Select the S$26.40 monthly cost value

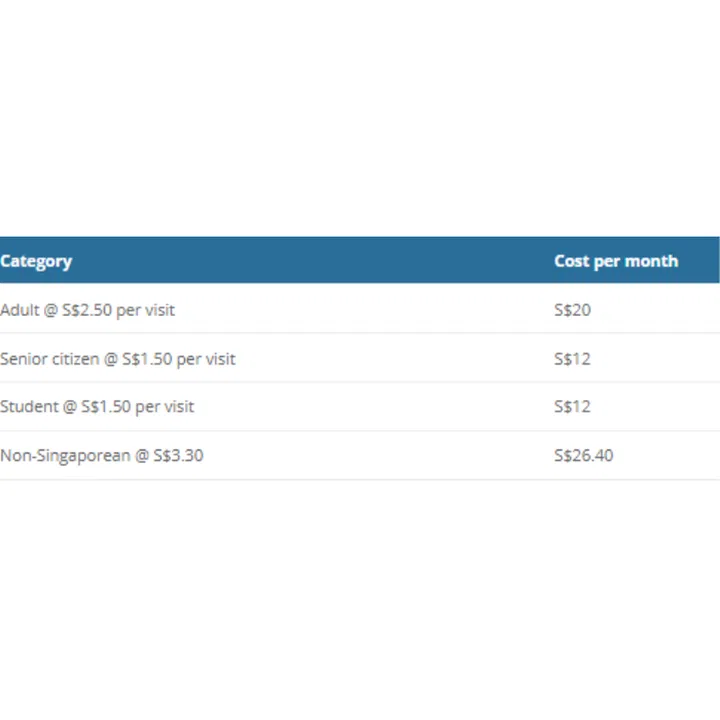click(x=584, y=456)
